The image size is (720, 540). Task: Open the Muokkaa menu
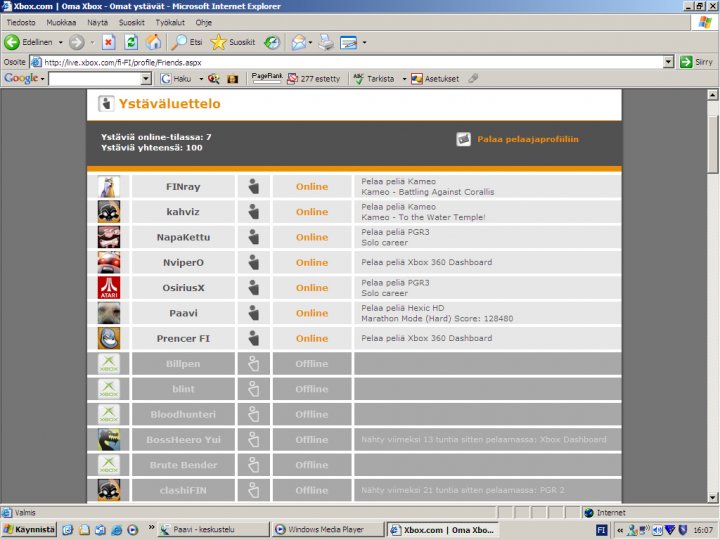coord(61,22)
